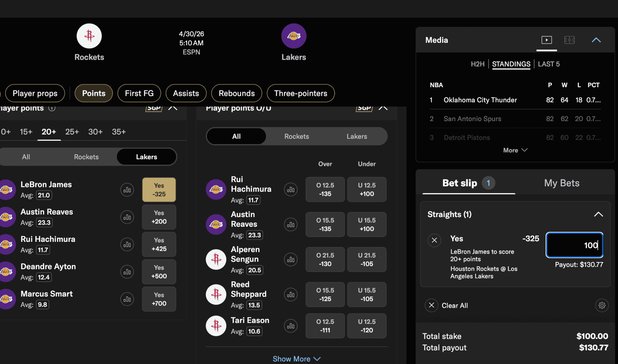Open stats chart for Austin Reaves over/under
Viewport: 618px width, 364px height.
tap(291, 224)
